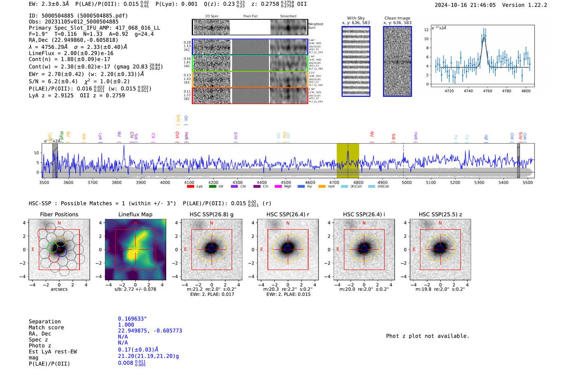Open the With Sky image thumbnail
576x392 pixels.
356,61
